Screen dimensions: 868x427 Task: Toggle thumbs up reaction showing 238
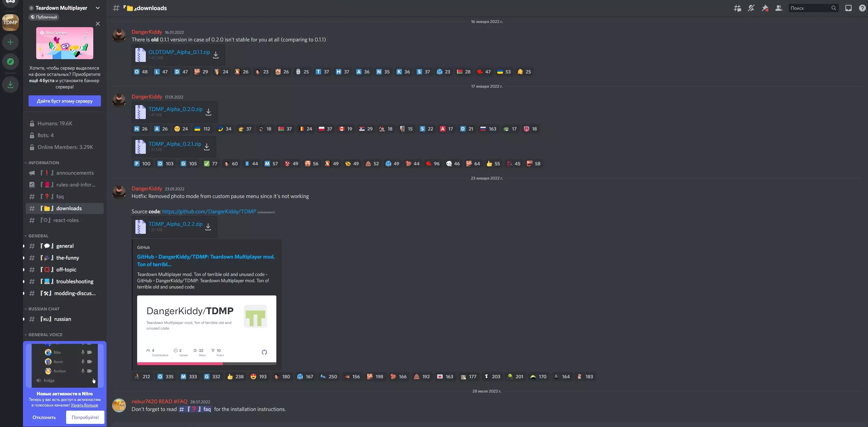tap(235, 377)
